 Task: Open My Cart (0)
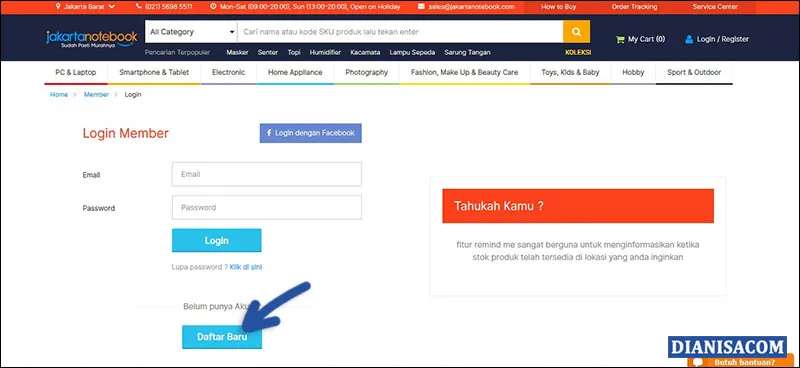(x=641, y=39)
